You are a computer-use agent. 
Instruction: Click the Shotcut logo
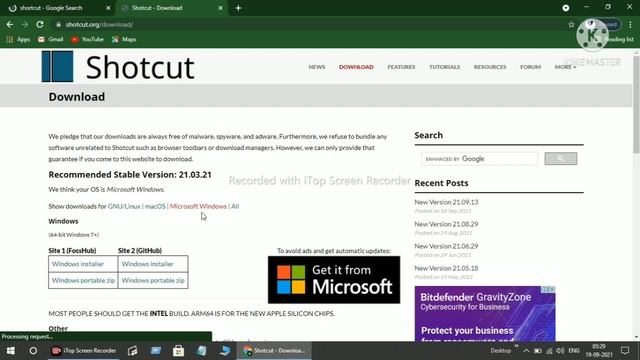[118, 67]
